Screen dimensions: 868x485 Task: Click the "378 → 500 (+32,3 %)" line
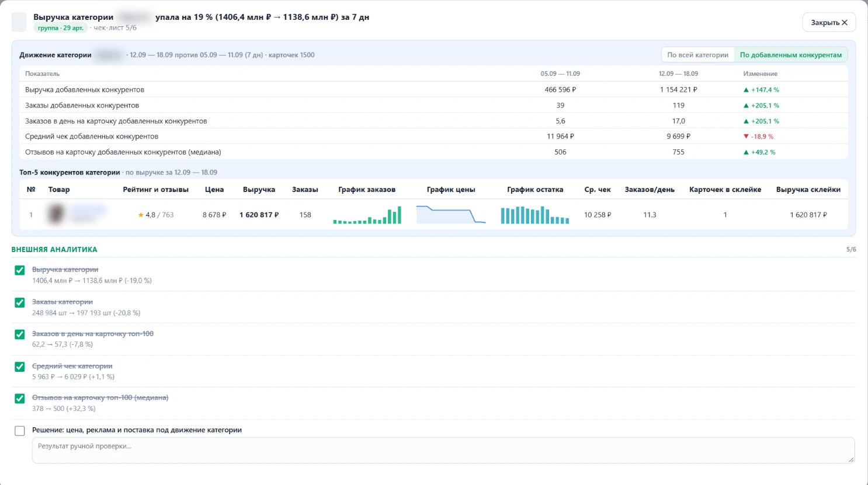(x=64, y=409)
